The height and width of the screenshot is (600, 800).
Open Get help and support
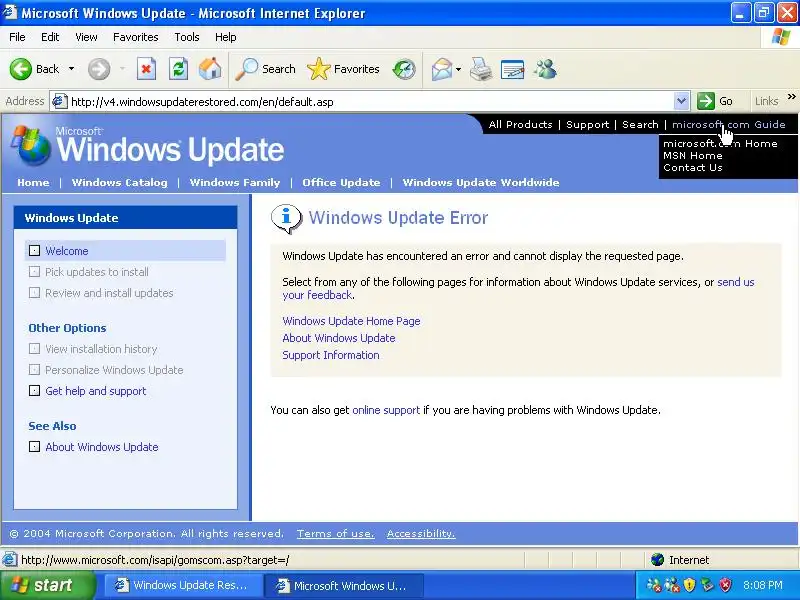tap(95, 391)
